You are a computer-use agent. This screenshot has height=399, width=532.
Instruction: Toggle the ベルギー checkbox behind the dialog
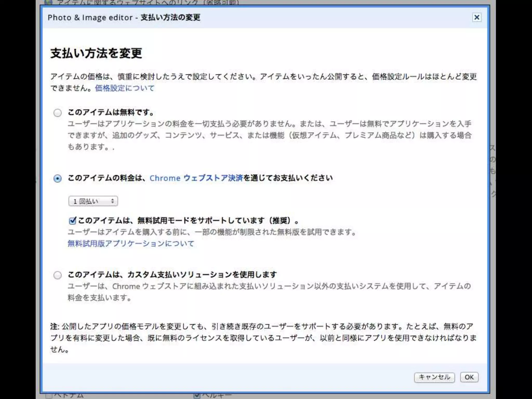197,396
